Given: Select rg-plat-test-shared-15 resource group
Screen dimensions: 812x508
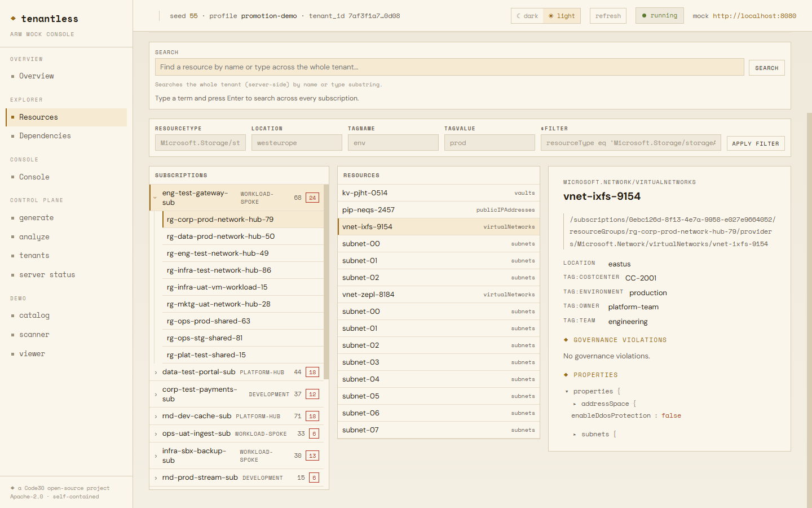Looking at the screenshot, I should [243, 355].
